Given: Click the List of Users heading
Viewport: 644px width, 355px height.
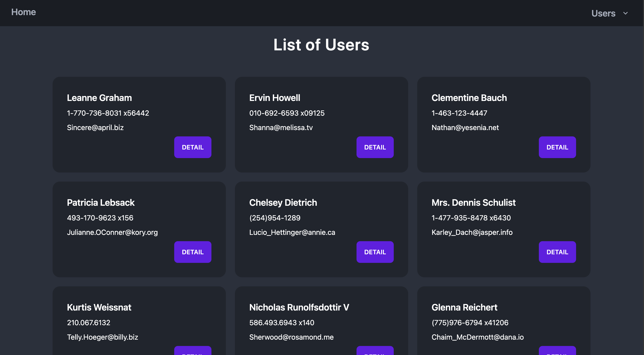Looking at the screenshot, I should pyautogui.click(x=321, y=45).
